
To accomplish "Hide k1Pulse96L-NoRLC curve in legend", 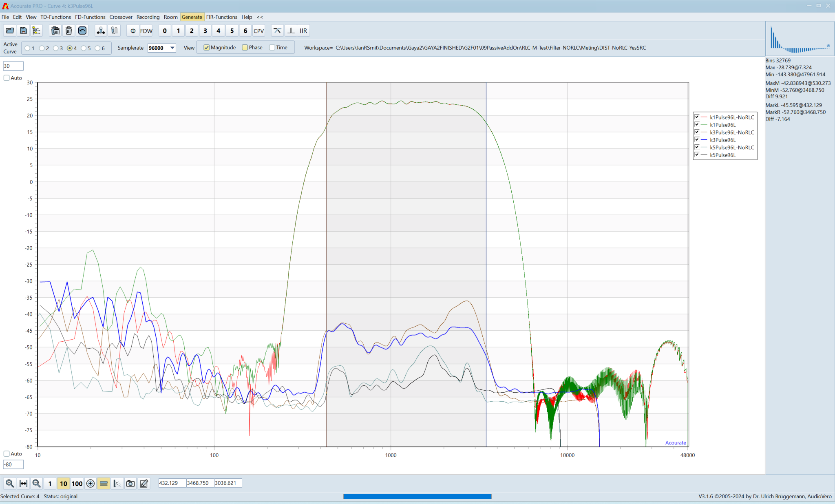I will (x=697, y=117).
